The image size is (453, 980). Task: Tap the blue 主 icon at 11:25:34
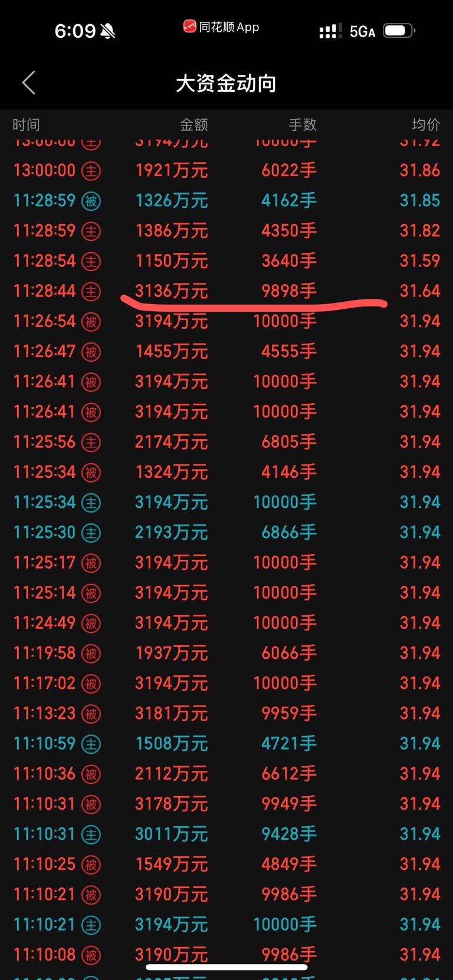pyautogui.click(x=91, y=503)
